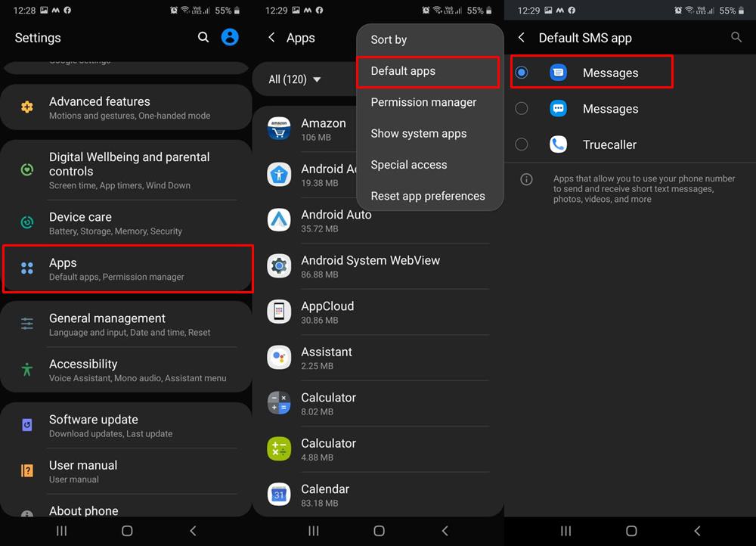Viewport: 756px width, 546px height.
Task: Open About phone entry
Action: pos(126,507)
